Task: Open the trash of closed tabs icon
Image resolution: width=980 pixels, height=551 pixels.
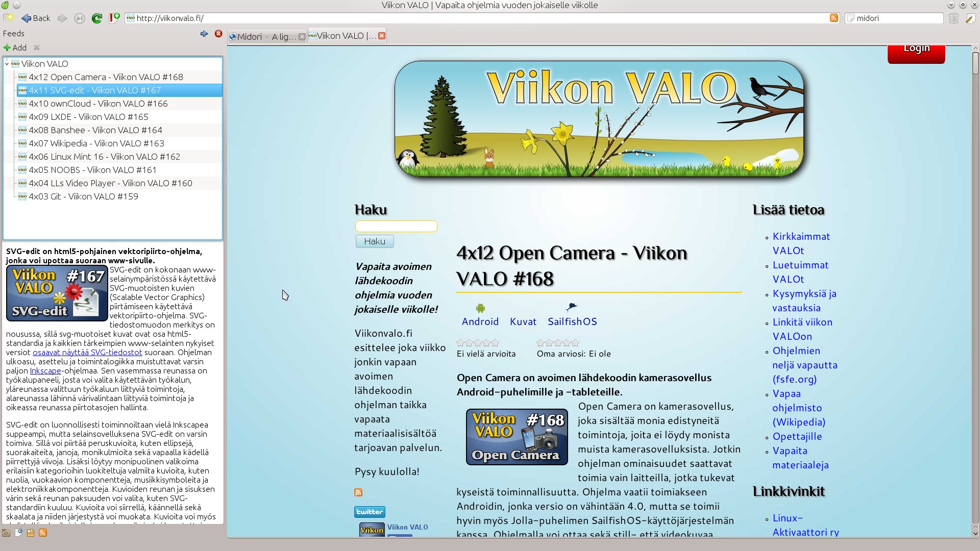Action: [x=953, y=18]
